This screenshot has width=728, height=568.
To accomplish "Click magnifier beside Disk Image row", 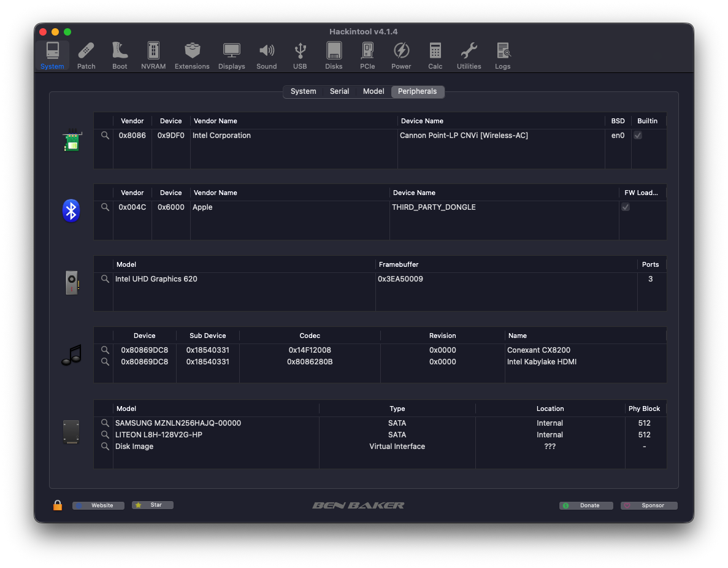I will [105, 446].
